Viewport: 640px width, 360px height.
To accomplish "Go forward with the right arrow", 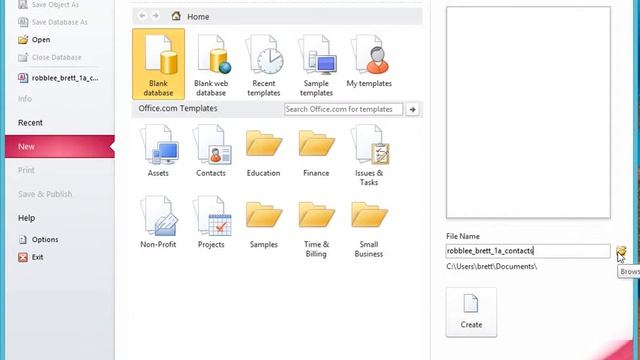I will pos(156,16).
